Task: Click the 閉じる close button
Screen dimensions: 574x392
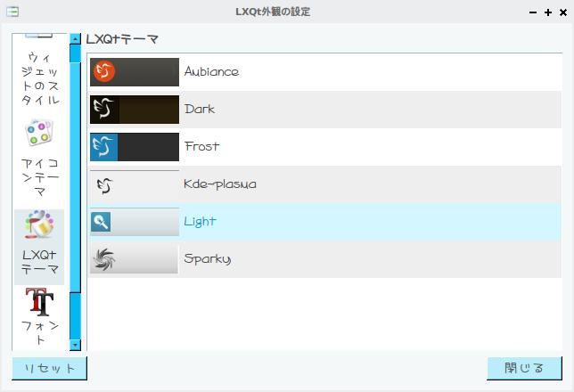Action: tap(524, 368)
